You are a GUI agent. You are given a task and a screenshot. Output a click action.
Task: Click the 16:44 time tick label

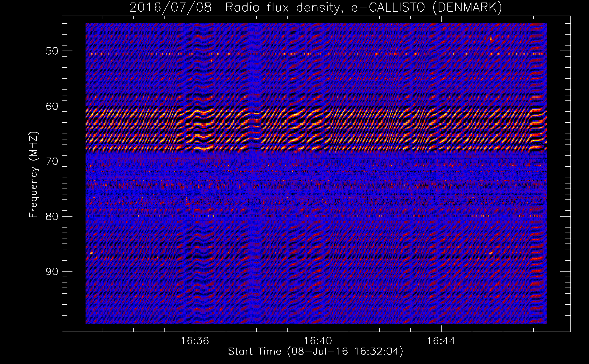pos(441,341)
